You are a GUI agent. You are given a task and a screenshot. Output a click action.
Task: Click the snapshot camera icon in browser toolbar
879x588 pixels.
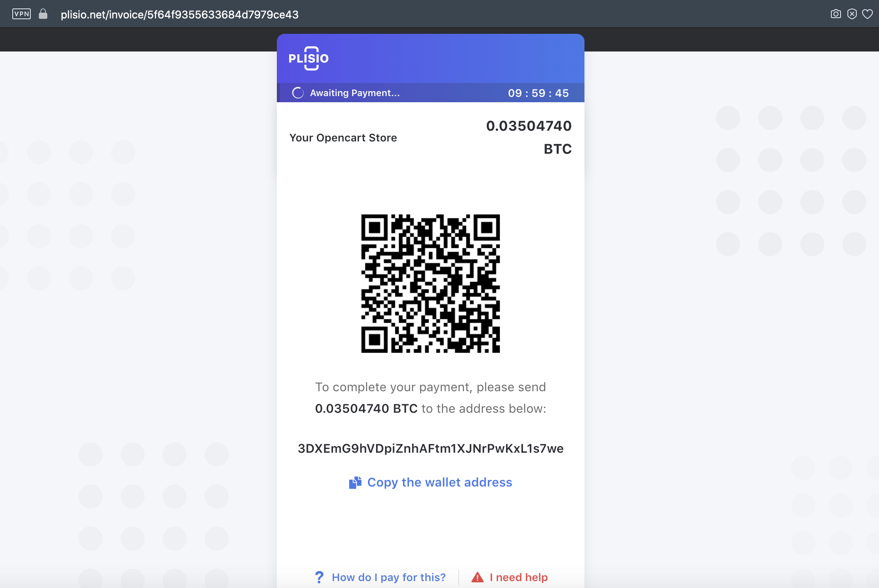pos(836,14)
